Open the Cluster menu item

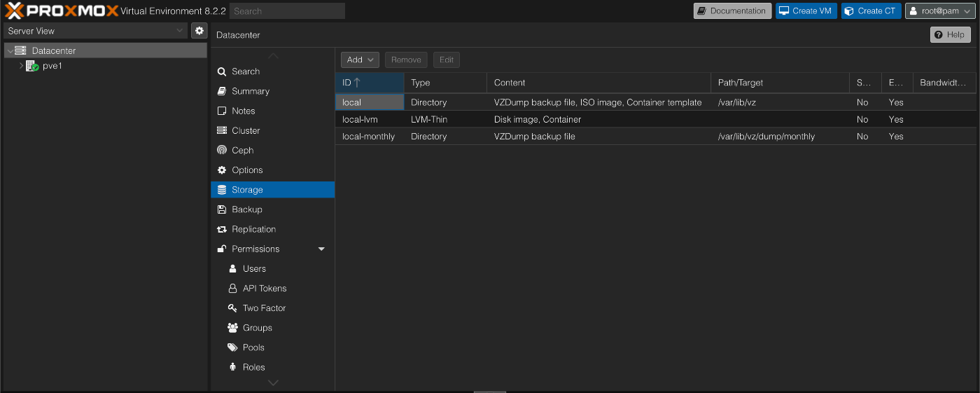(273, 130)
